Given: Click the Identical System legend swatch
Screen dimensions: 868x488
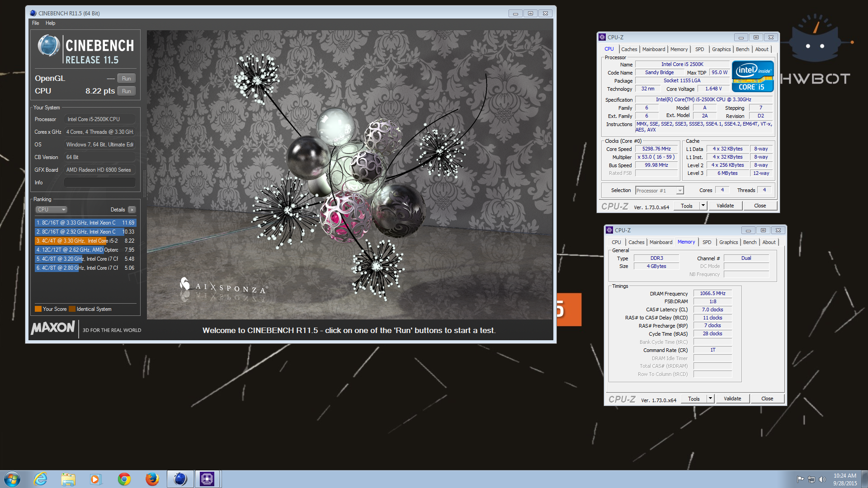Looking at the screenshot, I should [x=72, y=309].
